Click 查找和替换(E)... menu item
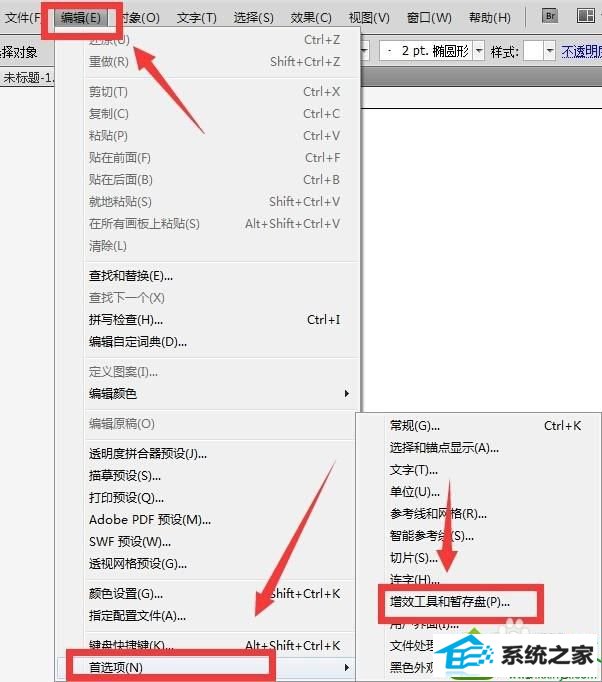602x682 pixels. click(x=131, y=276)
